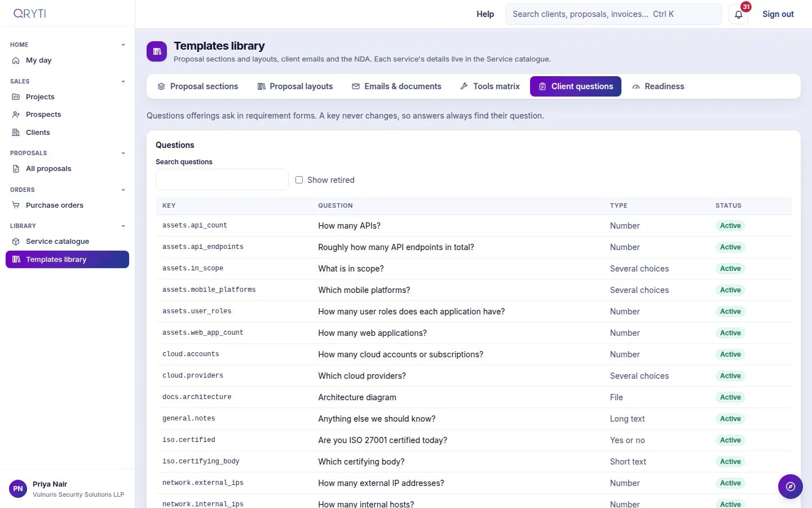Click the 'Short text' type cell
The width and height of the screenshot is (812, 508).
point(628,462)
